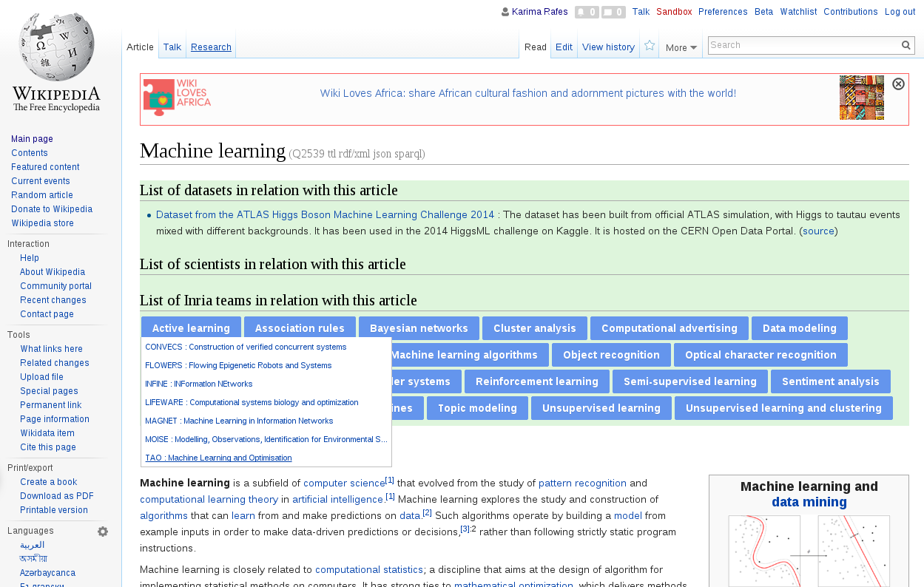The width and height of the screenshot is (924, 587).
Task: Click the Topic modeling button
Action: pyautogui.click(x=477, y=408)
